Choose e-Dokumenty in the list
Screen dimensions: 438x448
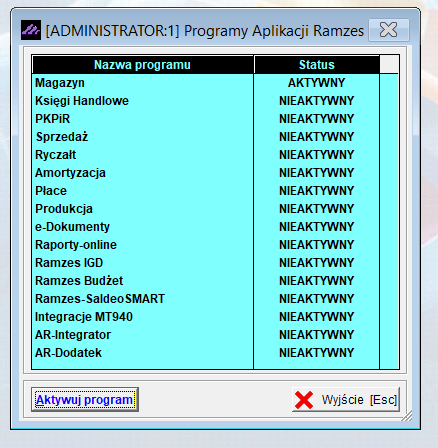click(206, 227)
